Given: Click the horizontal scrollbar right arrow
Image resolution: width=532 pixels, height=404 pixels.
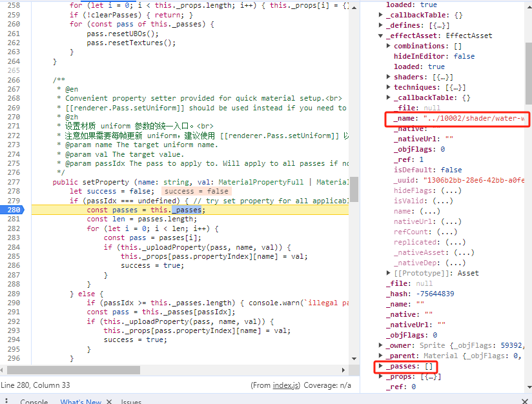Looking at the screenshot, I should 343,370.
